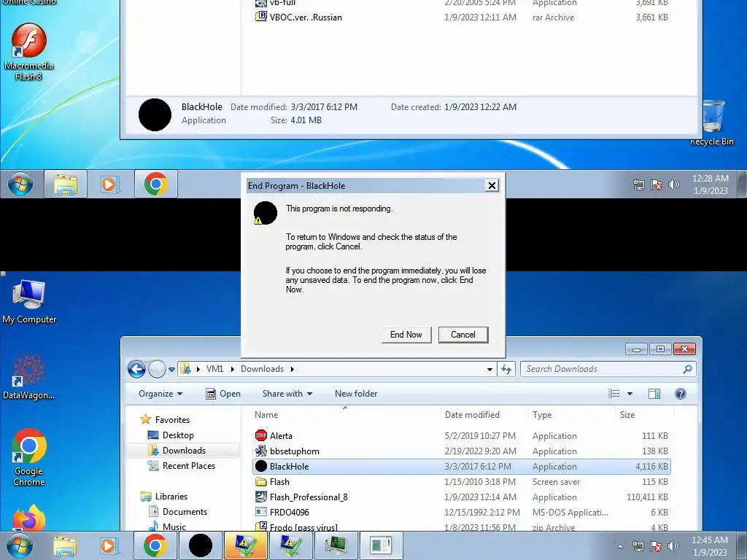Select Flash_Professional_8 file

[461, 497]
